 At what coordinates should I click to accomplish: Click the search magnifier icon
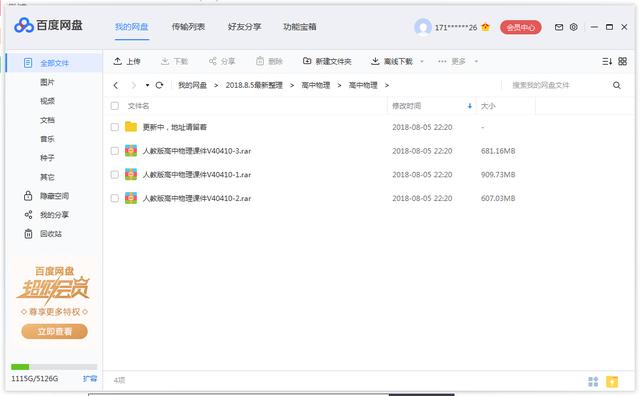click(617, 85)
